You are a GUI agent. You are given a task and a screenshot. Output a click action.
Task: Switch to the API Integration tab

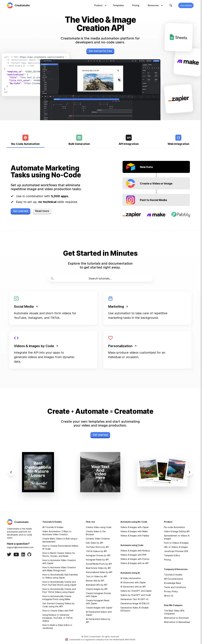[129, 140]
